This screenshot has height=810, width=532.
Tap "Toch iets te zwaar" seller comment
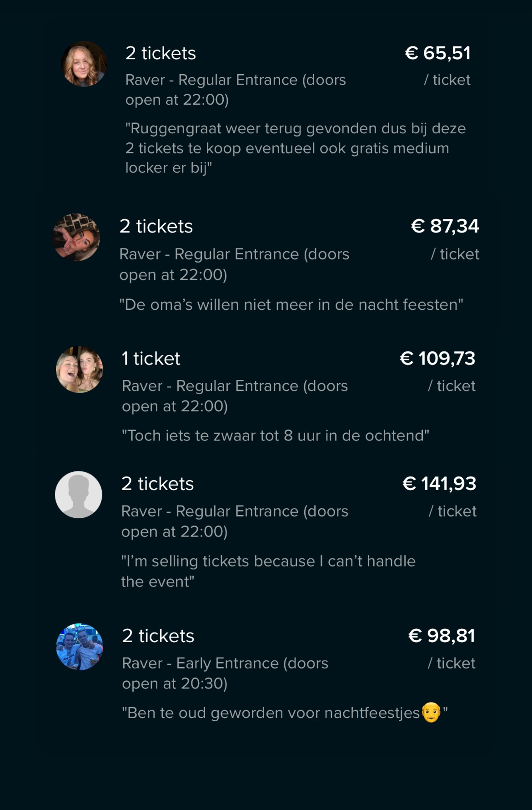(x=275, y=435)
